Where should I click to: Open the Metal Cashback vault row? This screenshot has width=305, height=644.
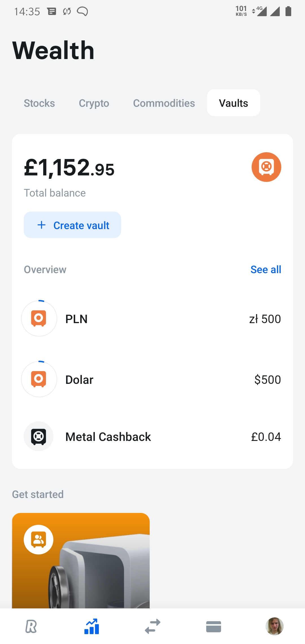click(152, 437)
